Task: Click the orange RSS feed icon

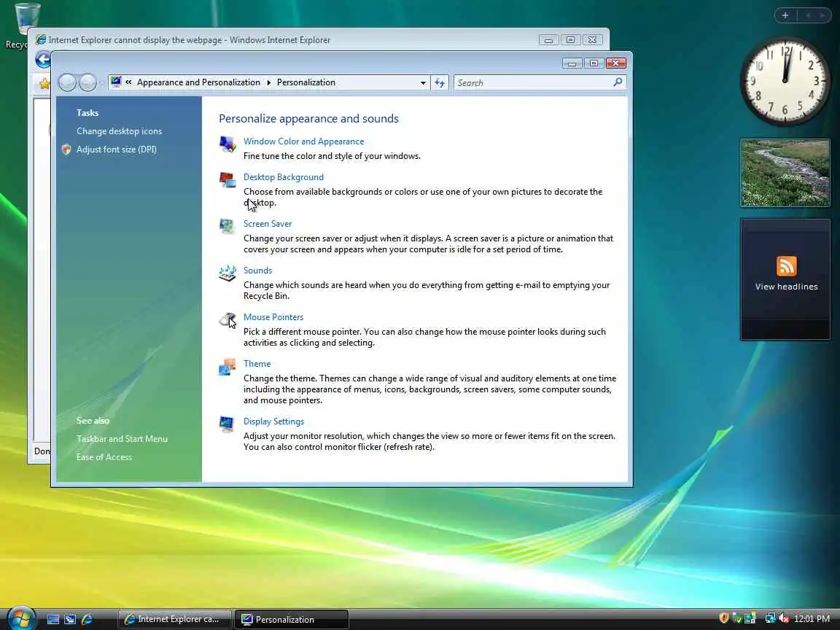Action: 787,266
